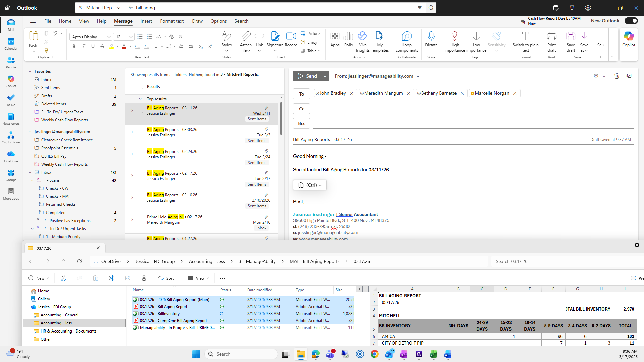Open the font size dropdown
The height and width of the screenshot is (362, 644).
(x=131, y=37)
